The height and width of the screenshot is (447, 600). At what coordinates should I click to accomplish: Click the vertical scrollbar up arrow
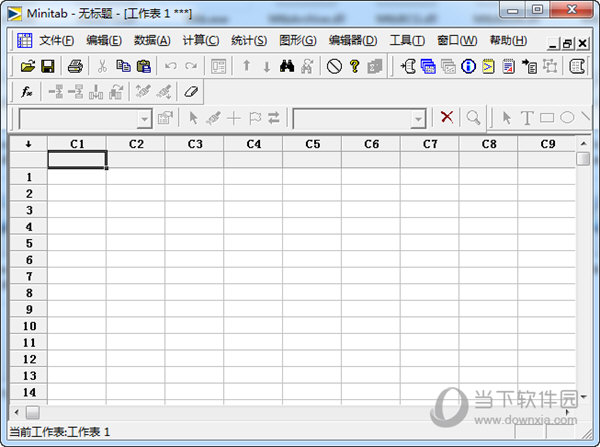(583, 144)
